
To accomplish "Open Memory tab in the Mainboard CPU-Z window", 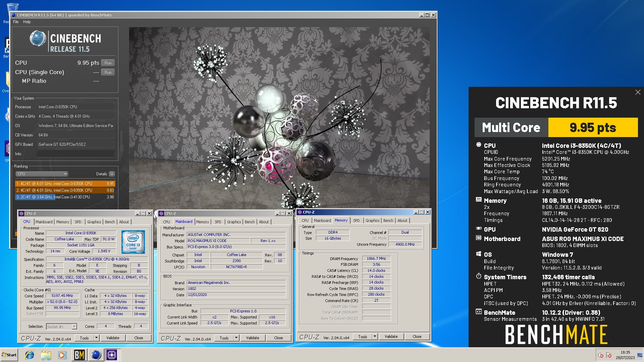I will [x=203, y=222].
